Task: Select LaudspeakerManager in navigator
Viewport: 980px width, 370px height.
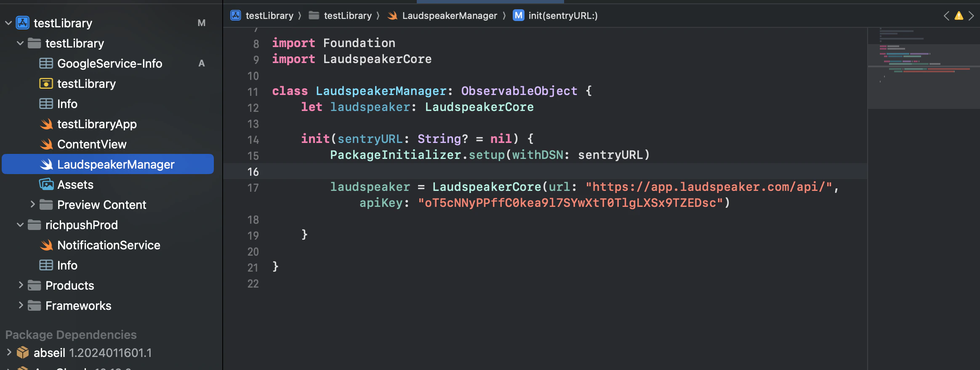Action: click(108, 164)
